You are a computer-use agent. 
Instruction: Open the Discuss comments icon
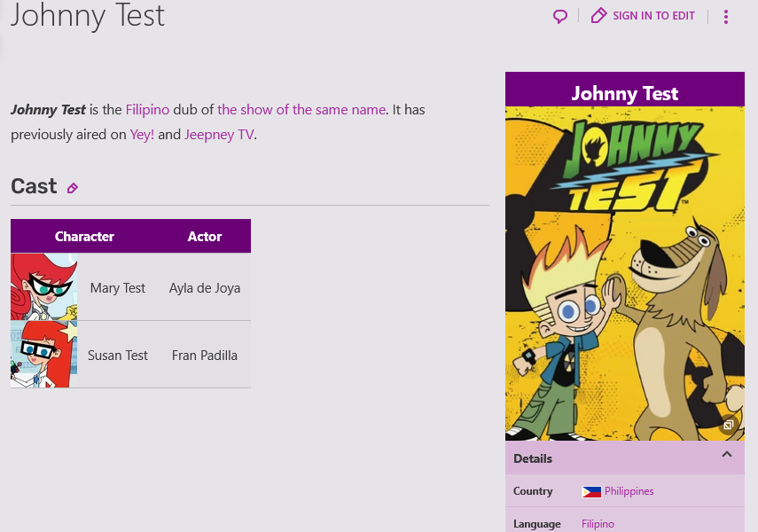(x=559, y=16)
